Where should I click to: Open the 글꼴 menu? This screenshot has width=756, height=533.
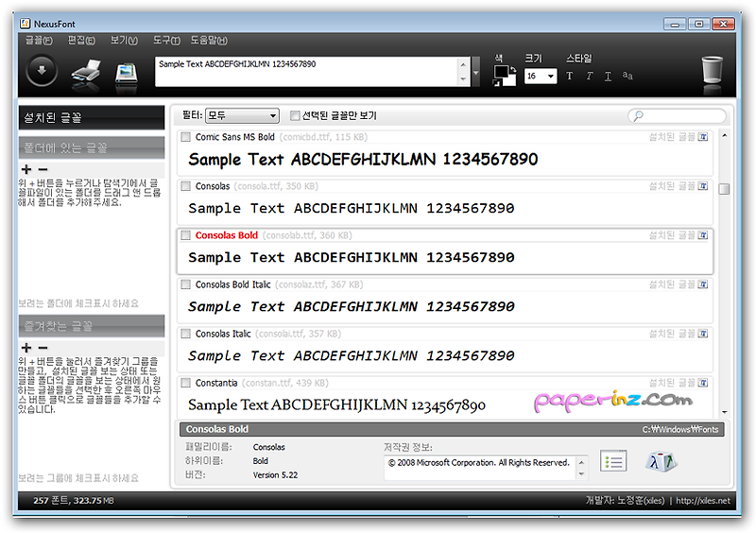tap(39, 41)
